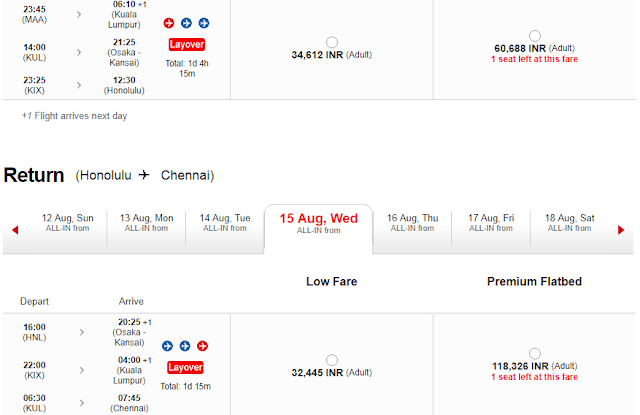Click the first blue airline icon in the outbound flight

click(x=186, y=23)
